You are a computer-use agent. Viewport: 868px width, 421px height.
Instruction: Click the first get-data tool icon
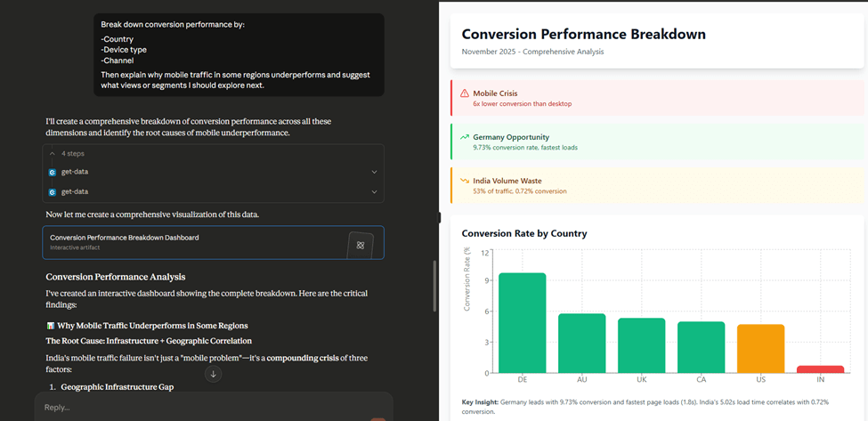click(53, 172)
